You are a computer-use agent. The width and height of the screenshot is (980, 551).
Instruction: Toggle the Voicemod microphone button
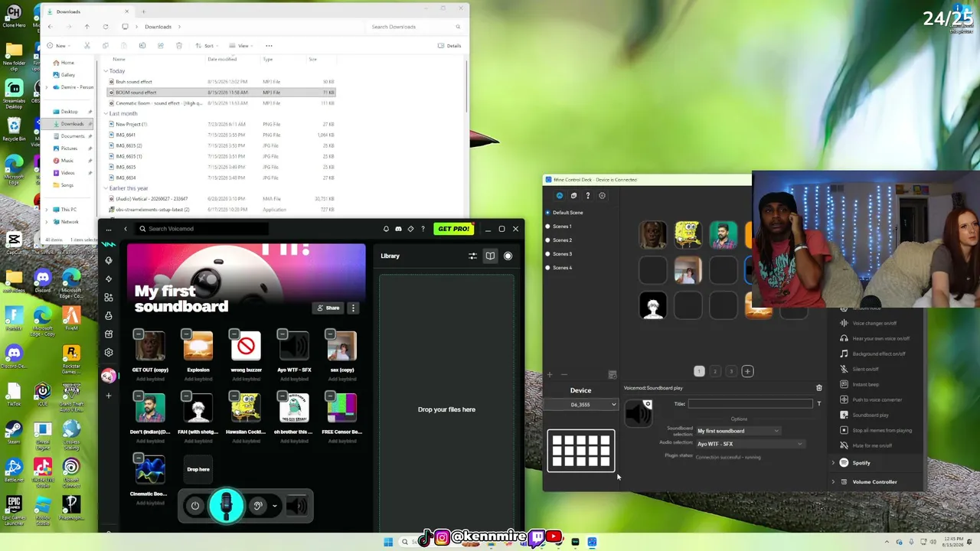(x=226, y=505)
